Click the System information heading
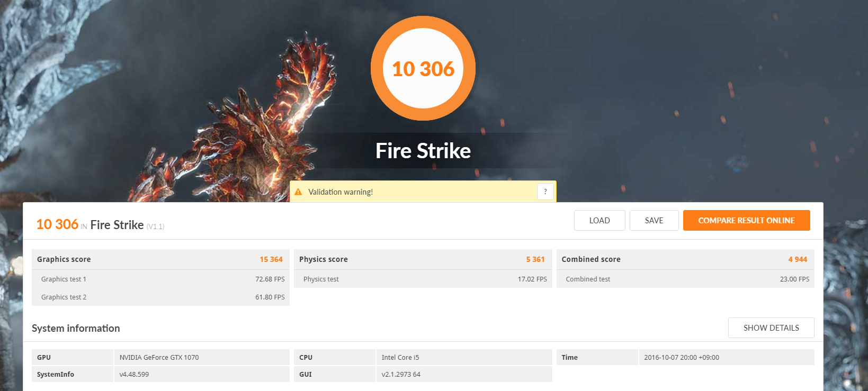 [x=76, y=328]
